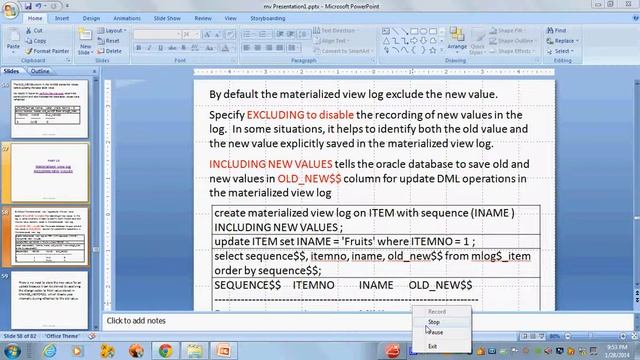Image resolution: width=640 pixels, height=360 pixels.
Task: Select the slide 59 thumbnail
Action: [49, 300]
